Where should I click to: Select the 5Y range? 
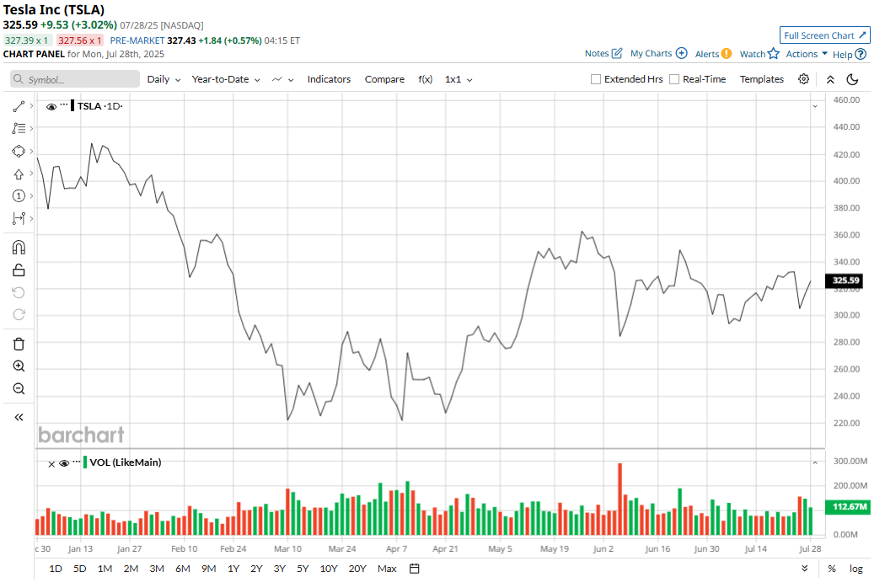point(303,569)
